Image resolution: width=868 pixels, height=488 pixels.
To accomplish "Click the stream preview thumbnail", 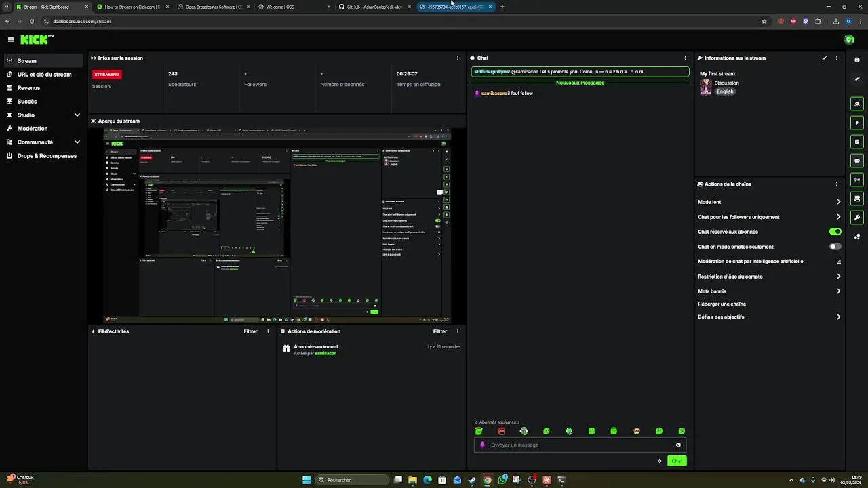I will tap(277, 225).
